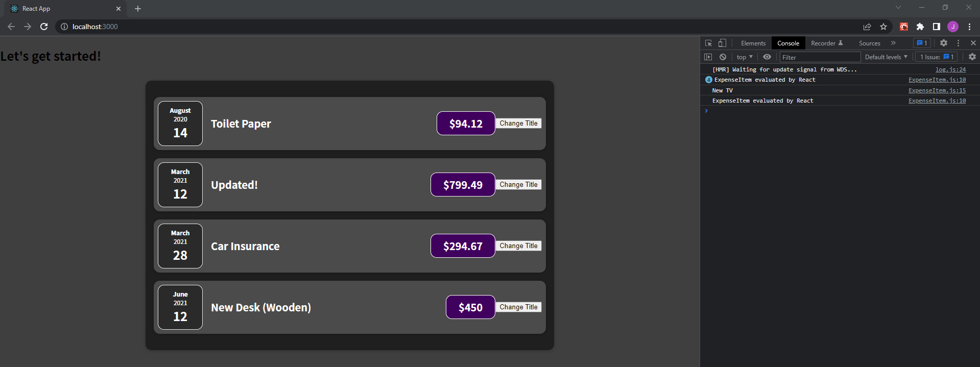Reload the React App page
Viewport: 980px width, 367px height.
[x=43, y=27]
